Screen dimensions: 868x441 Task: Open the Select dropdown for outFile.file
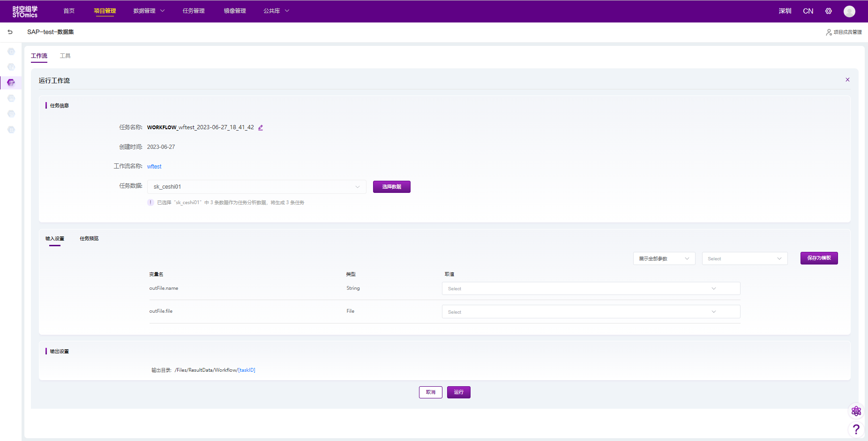tap(591, 312)
